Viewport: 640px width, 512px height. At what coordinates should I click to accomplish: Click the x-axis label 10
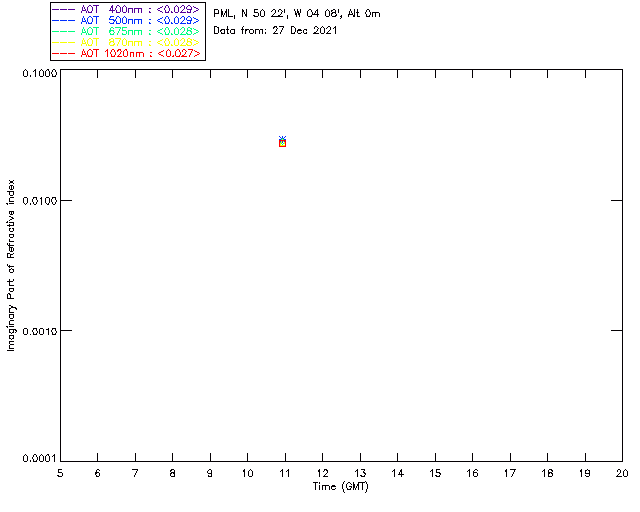coord(247,473)
